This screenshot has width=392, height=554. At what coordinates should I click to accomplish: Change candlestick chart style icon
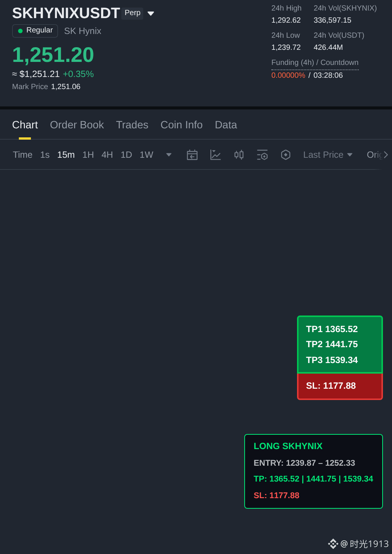tap(239, 155)
